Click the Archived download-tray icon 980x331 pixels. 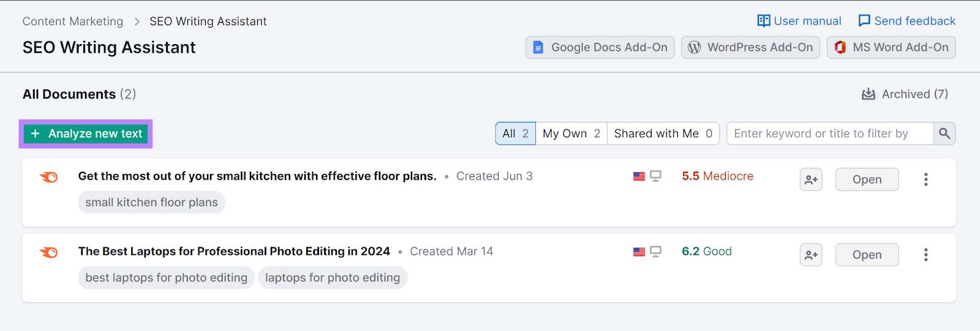[869, 94]
